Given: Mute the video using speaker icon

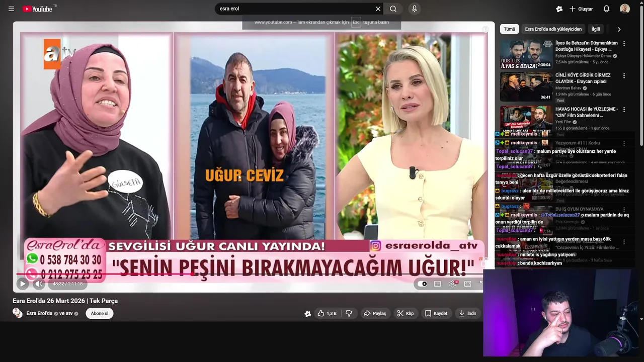Looking at the screenshot, I should coord(39,284).
